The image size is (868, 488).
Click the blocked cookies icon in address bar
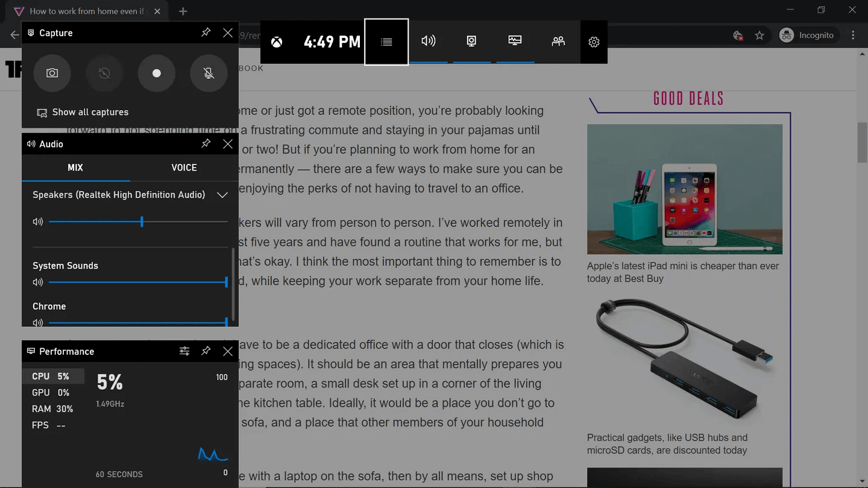(738, 36)
